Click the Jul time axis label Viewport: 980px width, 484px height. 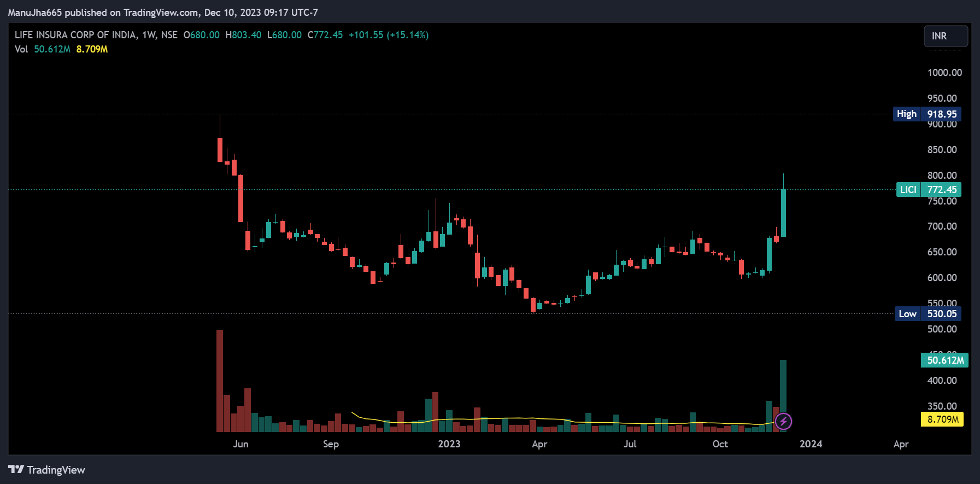coord(630,444)
